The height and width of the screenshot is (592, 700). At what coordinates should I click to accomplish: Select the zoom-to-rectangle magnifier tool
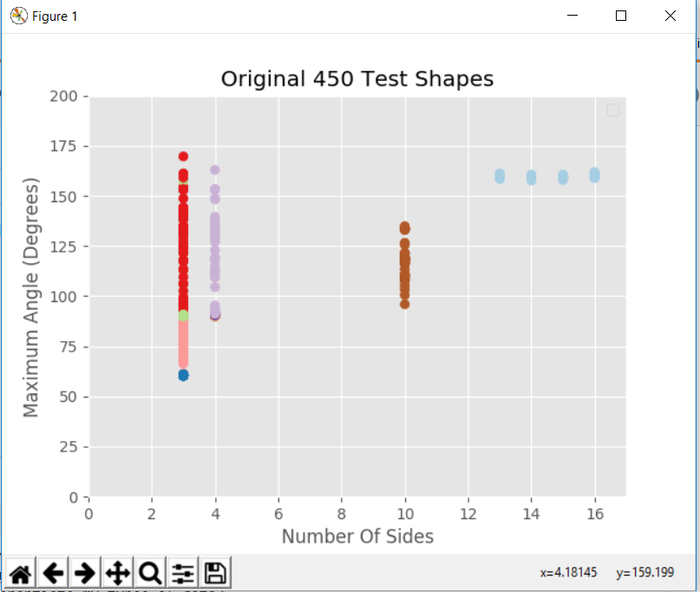pyautogui.click(x=150, y=573)
